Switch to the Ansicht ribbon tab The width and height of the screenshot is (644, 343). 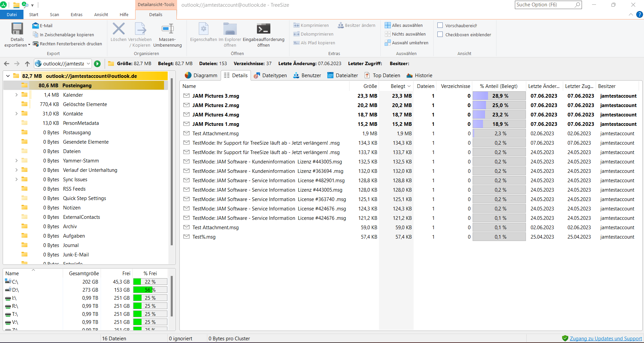pyautogui.click(x=101, y=14)
